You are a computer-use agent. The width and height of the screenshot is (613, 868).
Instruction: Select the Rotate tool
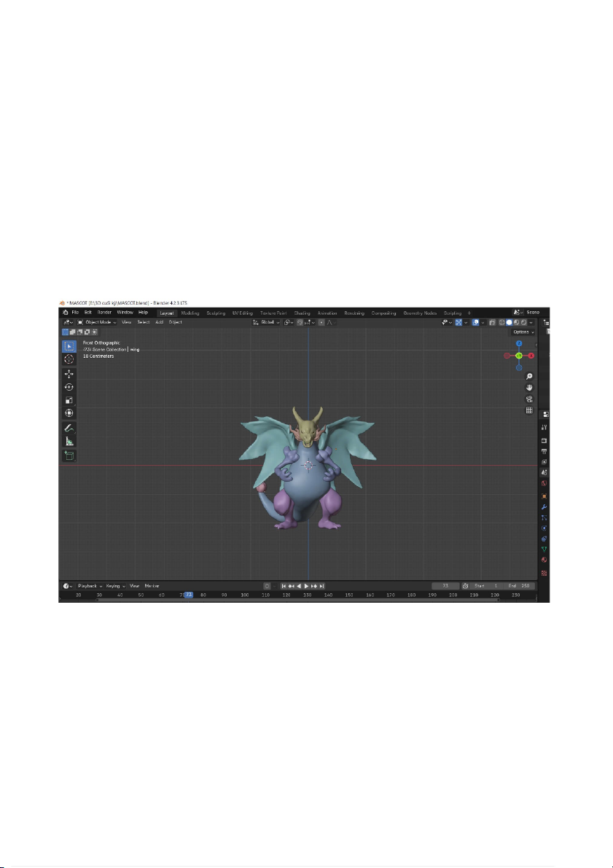(69, 388)
